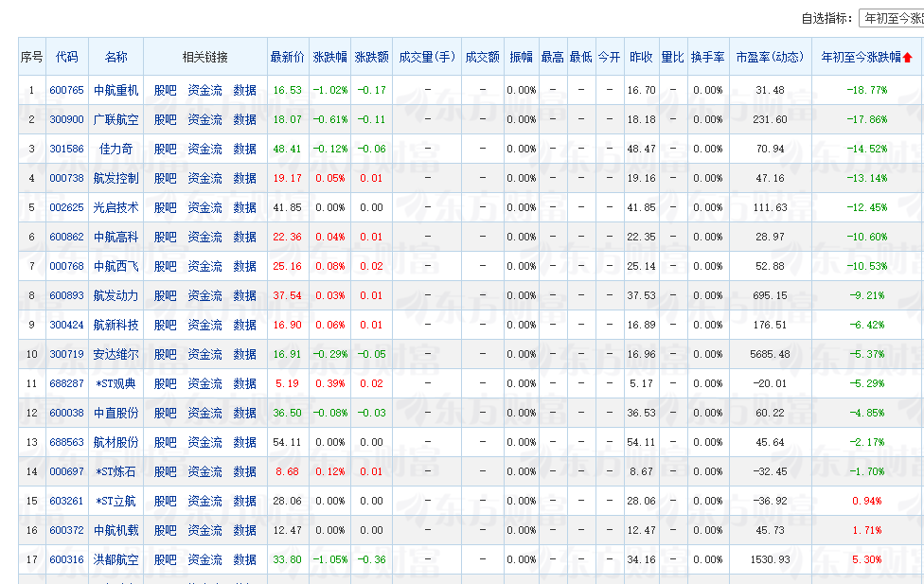Screen dimensions: 924x584
Task: Open 光启技术 stock name link
Action: click(x=116, y=207)
